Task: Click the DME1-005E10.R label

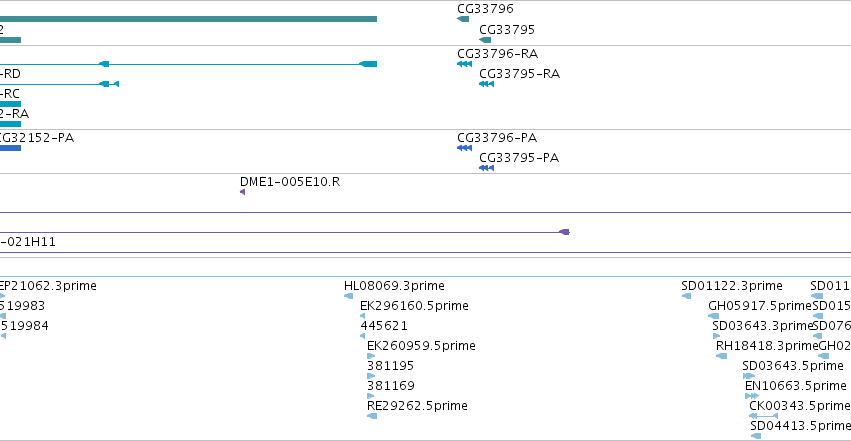Action: click(290, 182)
